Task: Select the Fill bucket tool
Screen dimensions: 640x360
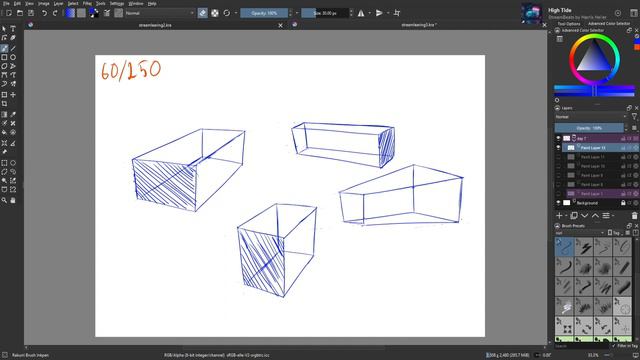Action: 4,132
